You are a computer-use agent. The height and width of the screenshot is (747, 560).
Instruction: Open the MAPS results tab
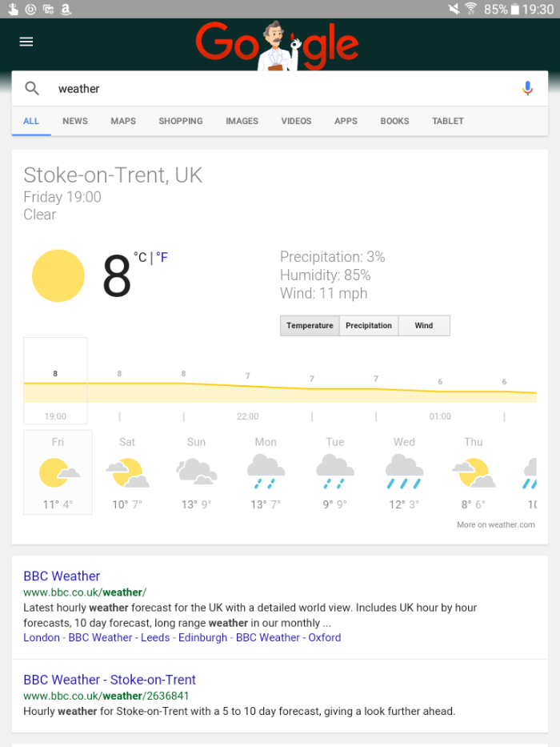click(123, 121)
